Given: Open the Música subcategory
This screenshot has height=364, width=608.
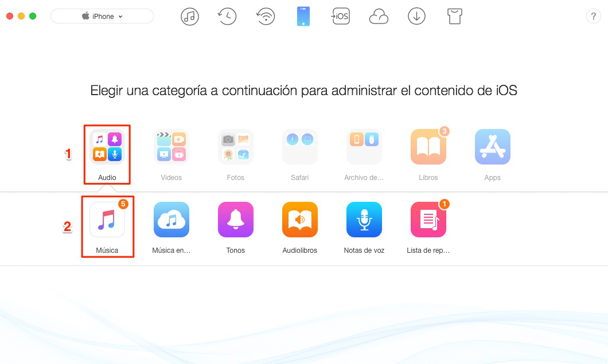Looking at the screenshot, I should pos(107,220).
